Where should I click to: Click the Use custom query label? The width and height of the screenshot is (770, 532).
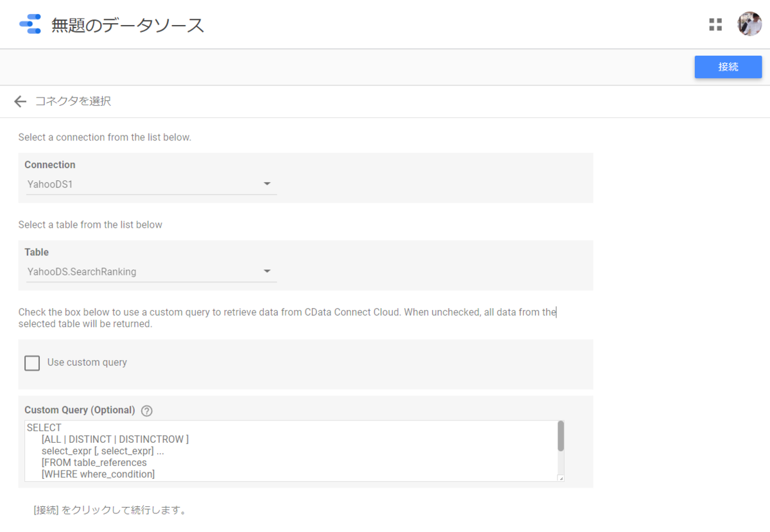click(87, 363)
